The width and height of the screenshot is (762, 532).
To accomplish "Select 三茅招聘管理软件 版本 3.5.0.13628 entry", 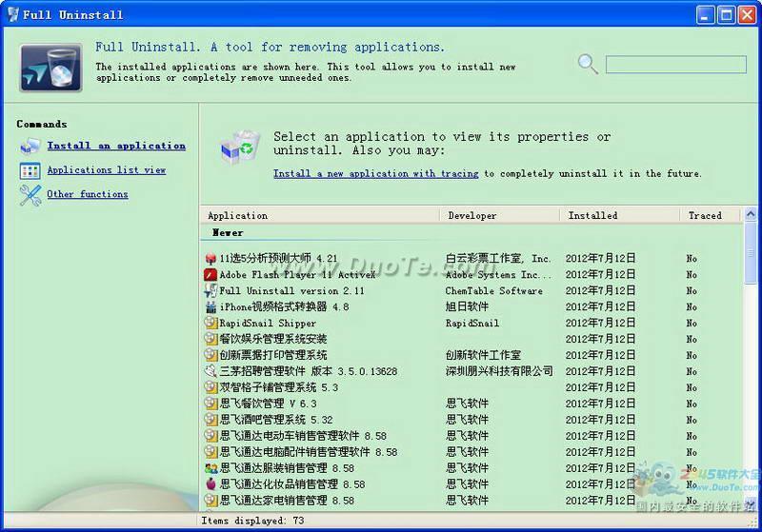I will [308, 371].
